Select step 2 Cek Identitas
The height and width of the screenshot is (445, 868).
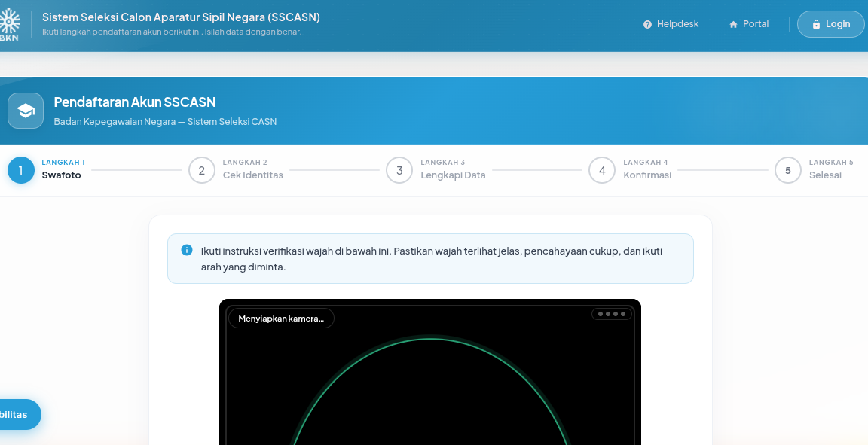(x=236, y=170)
